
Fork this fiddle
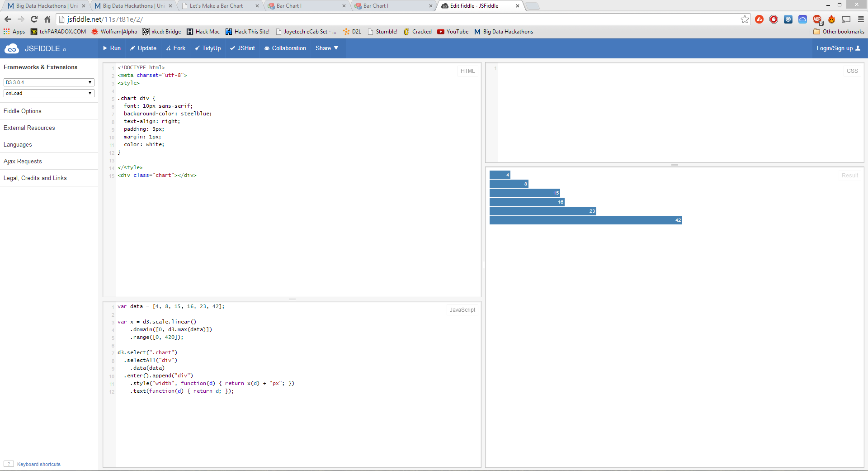pos(175,48)
